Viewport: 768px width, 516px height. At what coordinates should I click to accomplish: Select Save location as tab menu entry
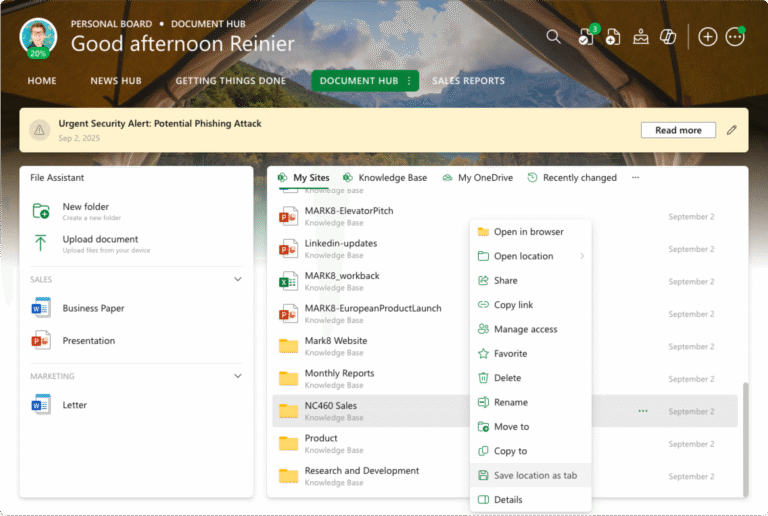pyautogui.click(x=535, y=475)
